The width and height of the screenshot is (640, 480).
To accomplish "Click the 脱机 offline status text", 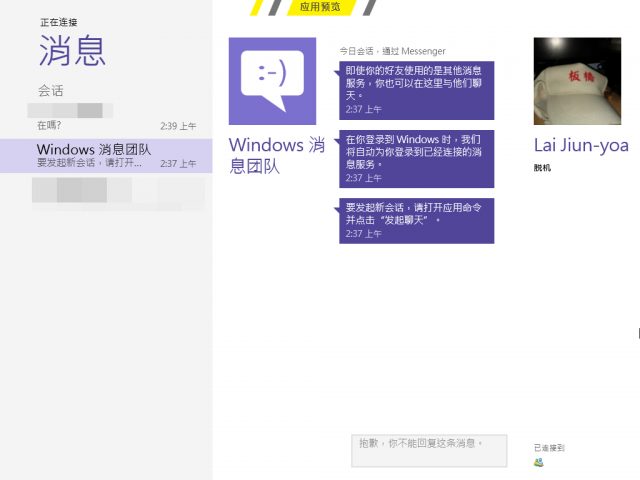I will click(x=542, y=168).
